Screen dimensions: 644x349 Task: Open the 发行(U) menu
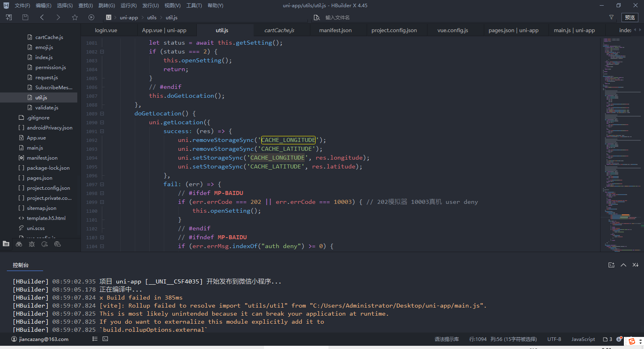(151, 6)
